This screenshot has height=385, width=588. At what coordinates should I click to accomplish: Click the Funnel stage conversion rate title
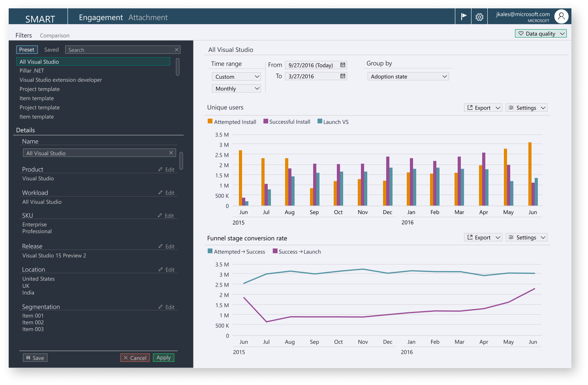pos(247,238)
